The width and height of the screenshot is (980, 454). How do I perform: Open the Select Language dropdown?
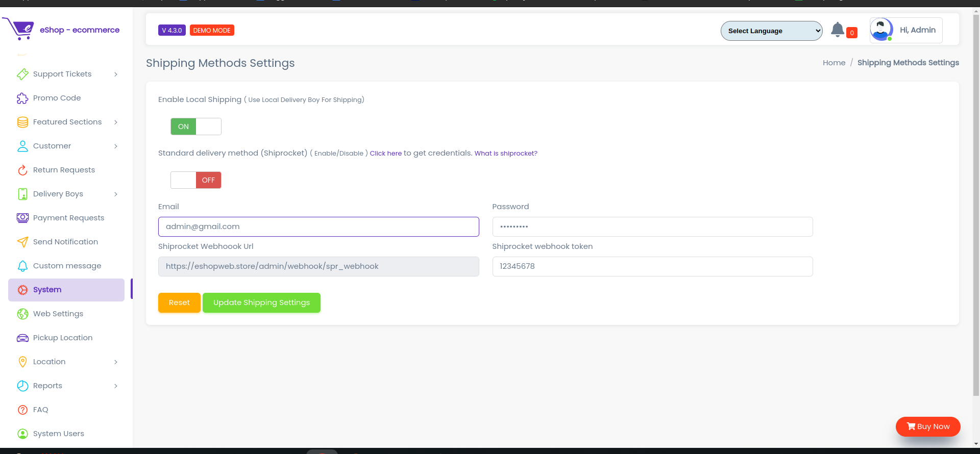tap(771, 31)
